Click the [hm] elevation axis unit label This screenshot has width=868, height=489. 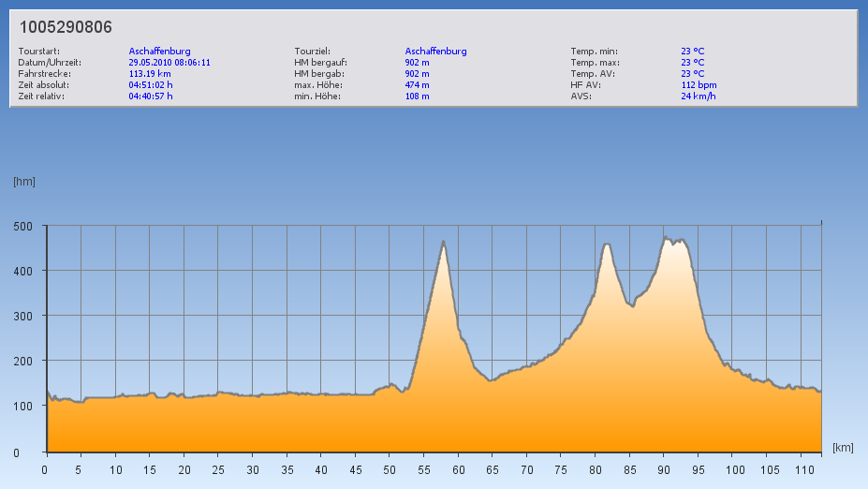point(23,182)
